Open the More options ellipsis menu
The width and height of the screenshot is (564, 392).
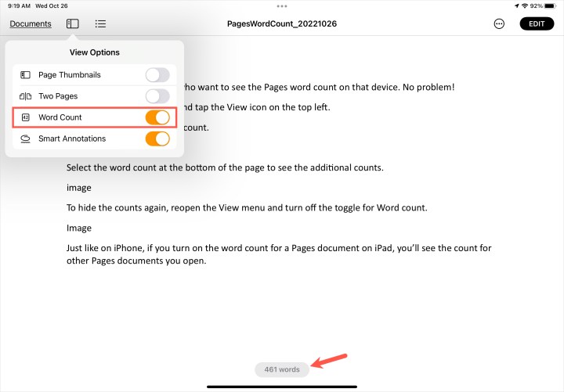(x=499, y=23)
